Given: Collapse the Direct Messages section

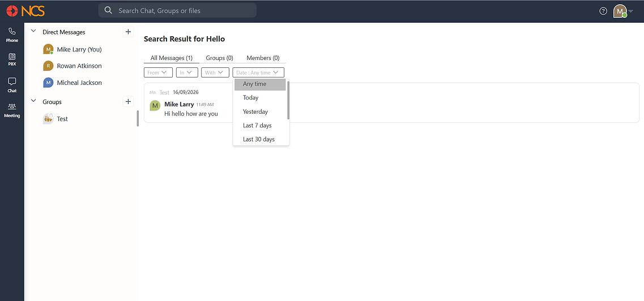Looking at the screenshot, I should click(33, 32).
